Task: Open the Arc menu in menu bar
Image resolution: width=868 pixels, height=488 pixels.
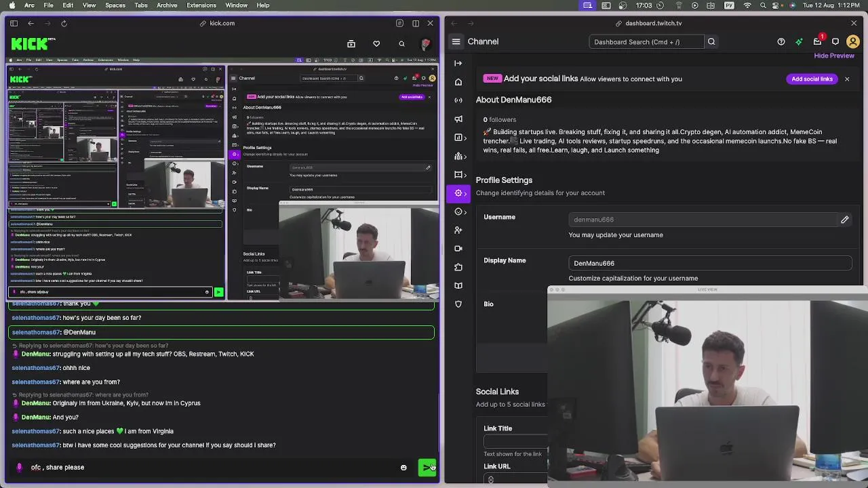Action: click(29, 5)
